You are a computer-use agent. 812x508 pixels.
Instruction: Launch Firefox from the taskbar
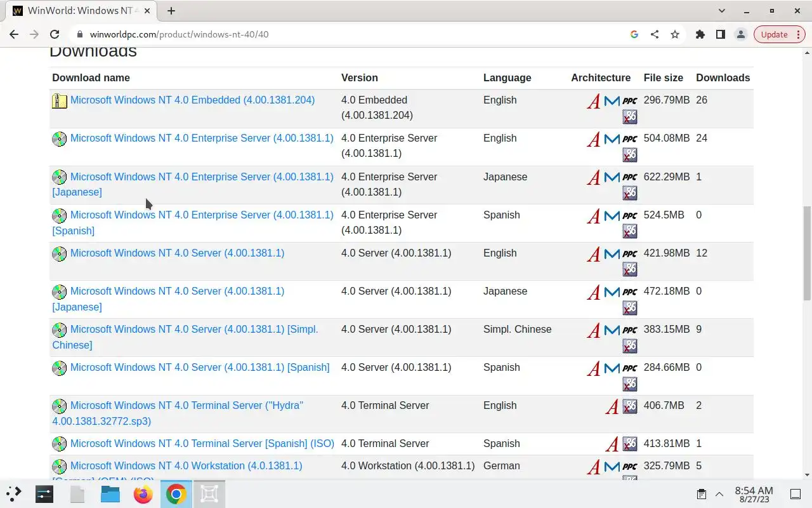[143, 493]
